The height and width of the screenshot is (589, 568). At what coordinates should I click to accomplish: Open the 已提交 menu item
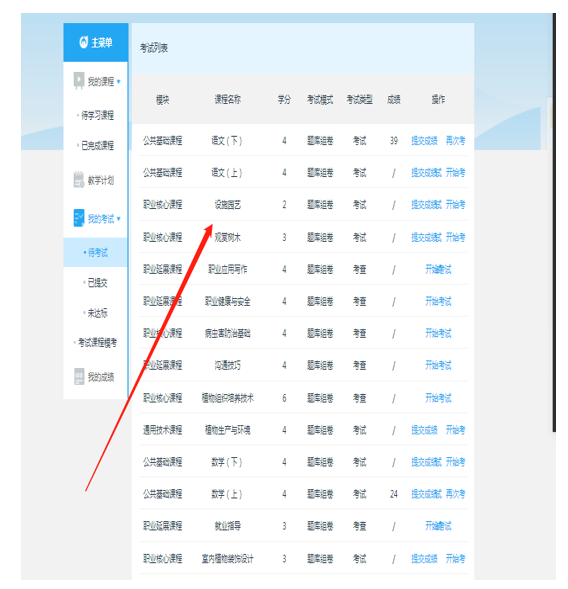click(97, 282)
